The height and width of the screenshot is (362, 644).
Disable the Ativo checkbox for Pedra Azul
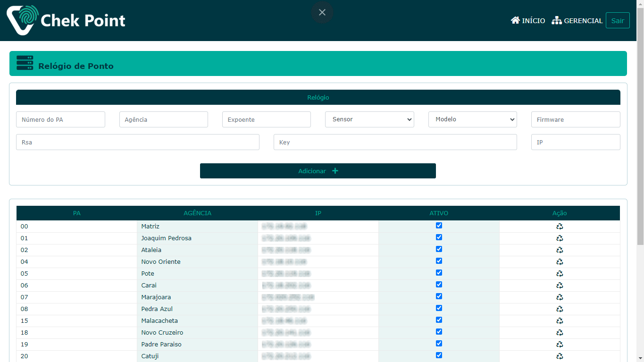[439, 308]
